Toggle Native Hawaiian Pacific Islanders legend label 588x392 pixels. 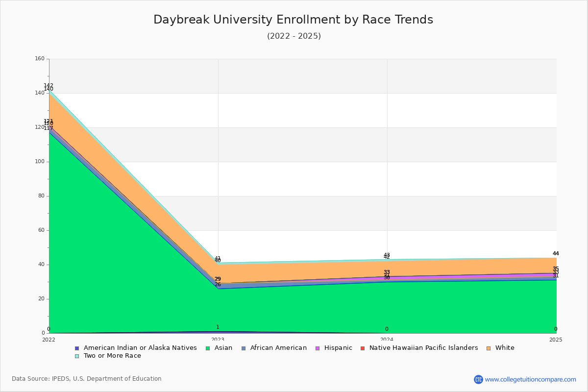424,348
